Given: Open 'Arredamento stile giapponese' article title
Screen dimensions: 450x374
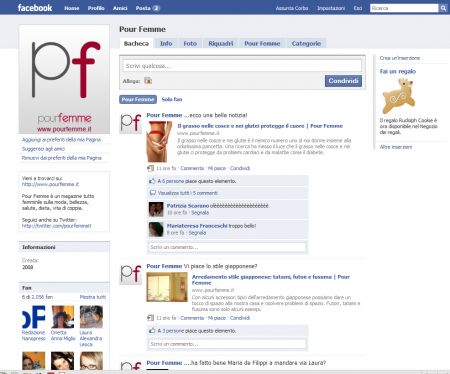Looking at the screenshot, I should pyautogui.click(x=271, y=280).
